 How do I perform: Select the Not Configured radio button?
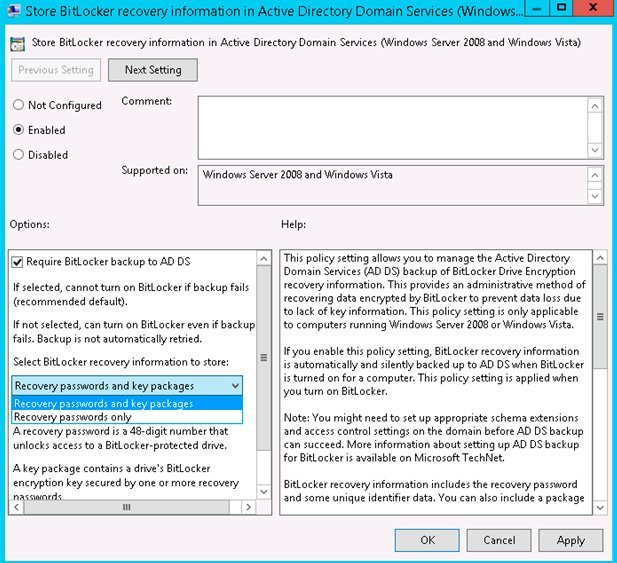[18, 105]
